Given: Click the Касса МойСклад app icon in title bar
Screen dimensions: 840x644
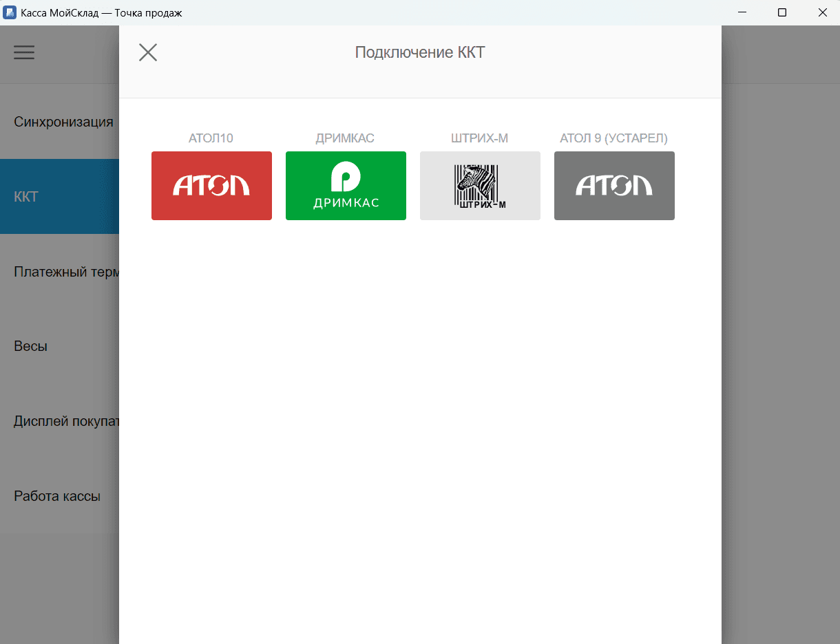Looking at the screenshot, I should pos(10,12).
